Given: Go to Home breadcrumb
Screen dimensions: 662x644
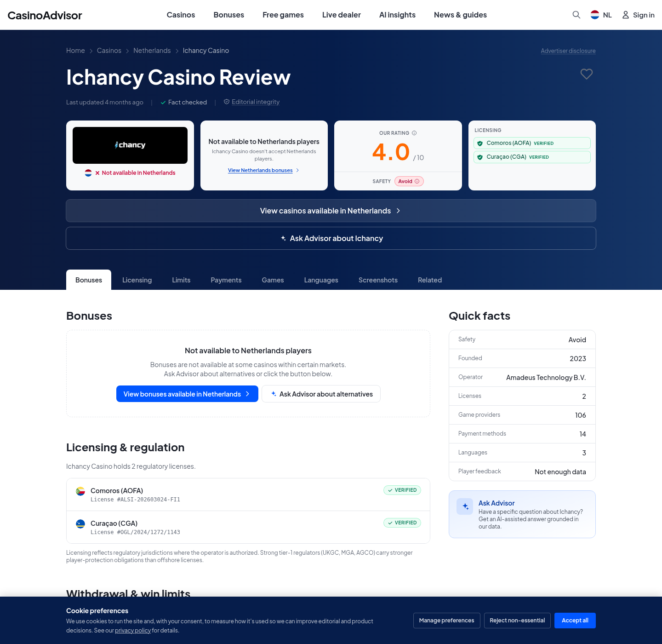Looking at the screenshot, I should (x=75, y=51).
